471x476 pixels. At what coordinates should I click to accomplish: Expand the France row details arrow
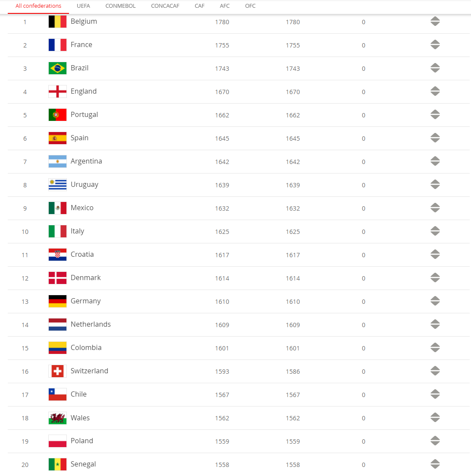point(435,44)
